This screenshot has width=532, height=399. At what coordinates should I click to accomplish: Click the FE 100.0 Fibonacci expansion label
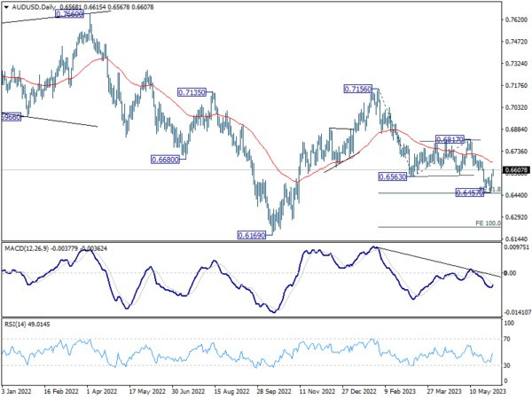pos(488,223)
